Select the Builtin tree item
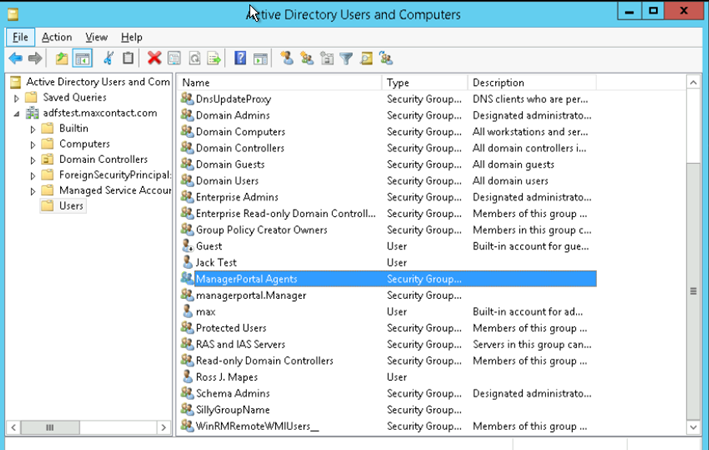The width and height of the screenshot is (709, 450). 74,128
